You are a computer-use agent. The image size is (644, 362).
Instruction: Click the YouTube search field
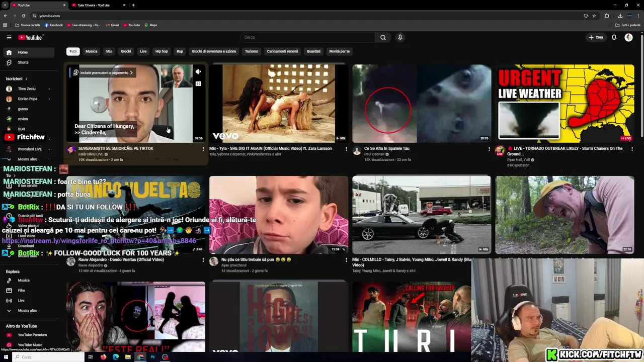coord(308,37)
